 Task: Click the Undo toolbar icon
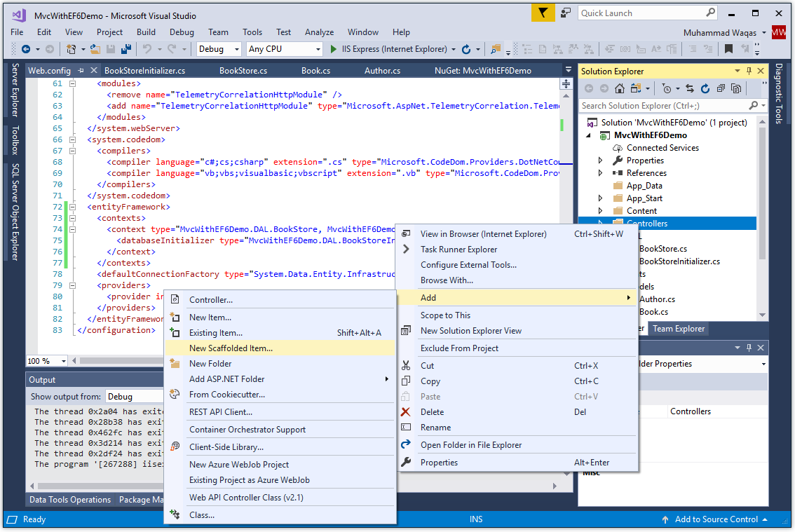[x=147, y=49]
